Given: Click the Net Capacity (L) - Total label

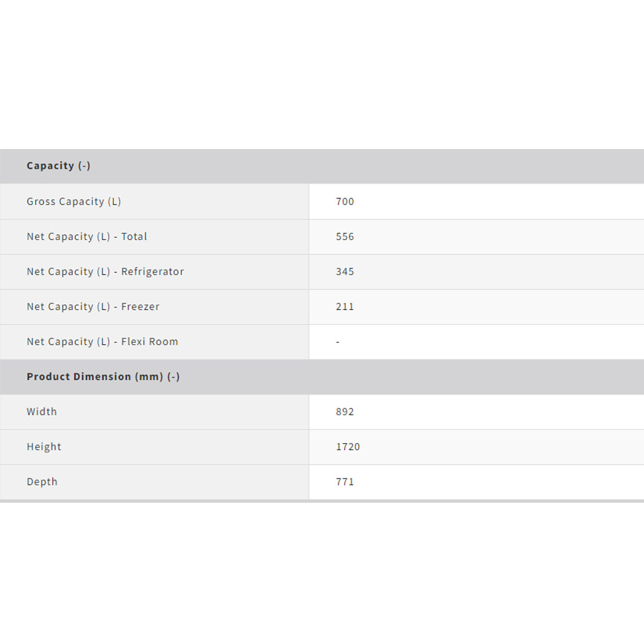Looking at the screenshot, I should click(87, 237).
